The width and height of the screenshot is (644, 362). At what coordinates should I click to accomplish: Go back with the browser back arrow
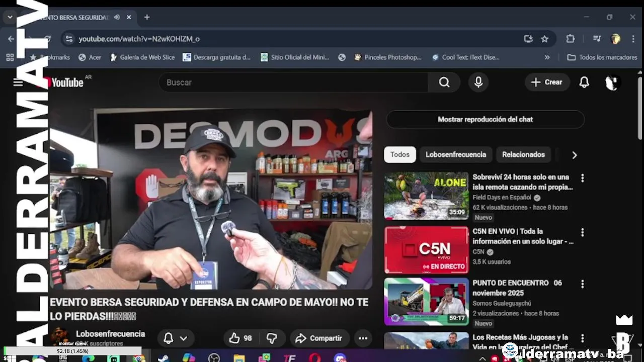11,39
